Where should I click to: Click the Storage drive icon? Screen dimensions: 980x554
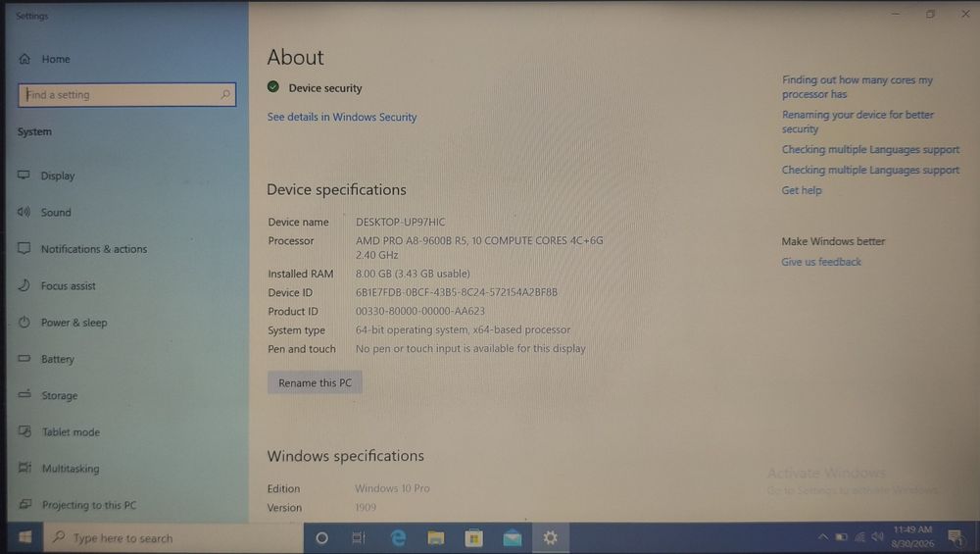(x=24, y=394)
